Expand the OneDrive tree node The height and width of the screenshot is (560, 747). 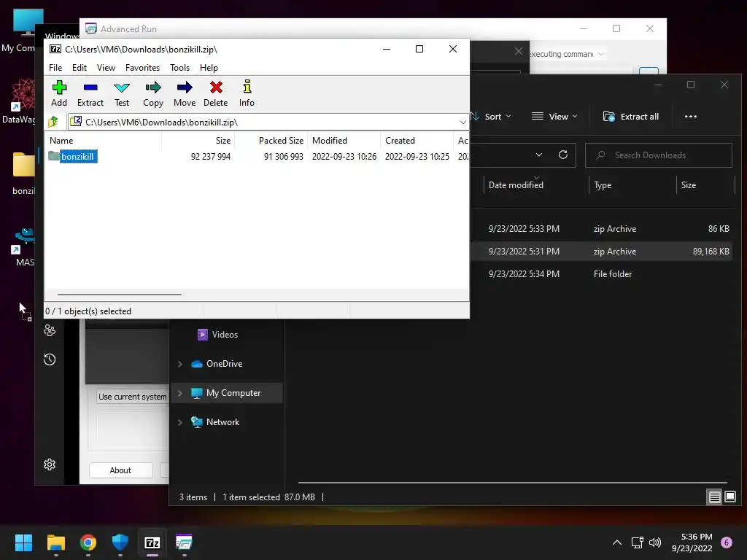tap(180, 364)
